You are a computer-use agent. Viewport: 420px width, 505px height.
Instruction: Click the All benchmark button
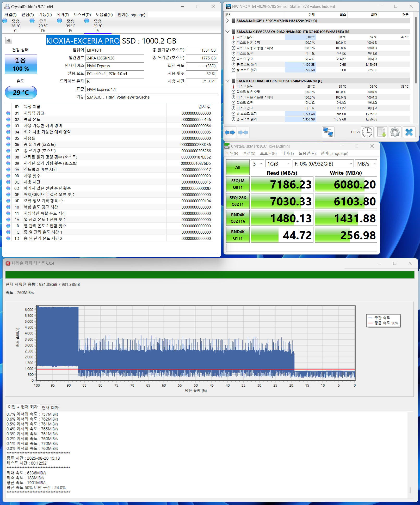238,167
